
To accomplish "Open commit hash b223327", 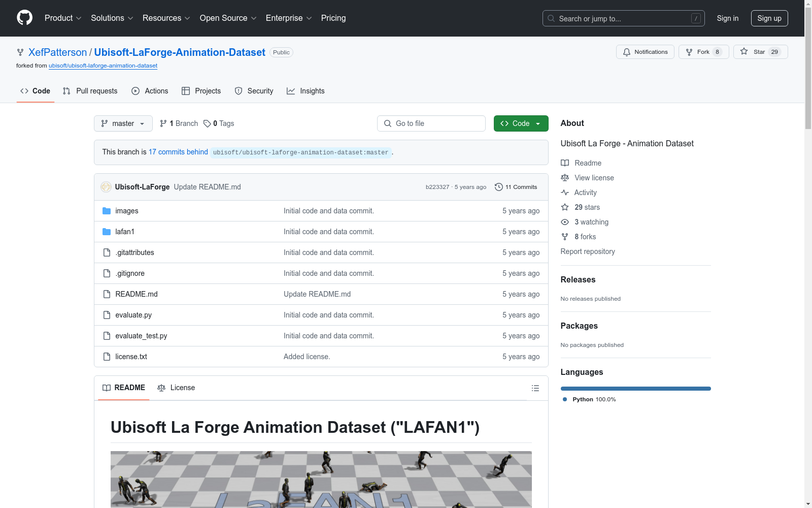I will tap(437, 187).
